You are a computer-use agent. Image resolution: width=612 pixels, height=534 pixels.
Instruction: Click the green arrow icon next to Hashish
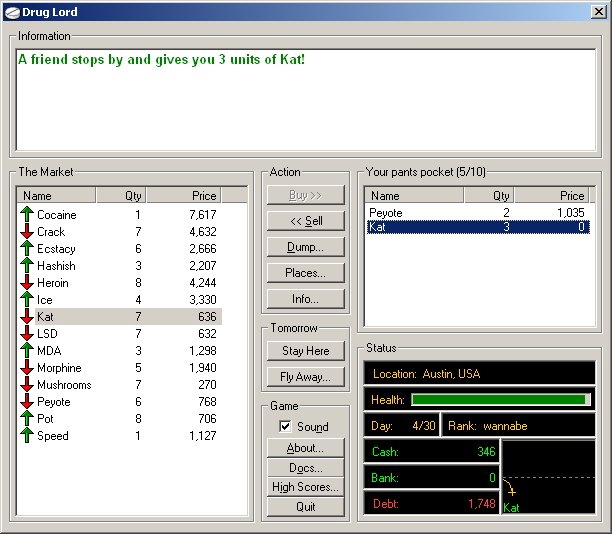pyautogui.click(x=26, y=266)
